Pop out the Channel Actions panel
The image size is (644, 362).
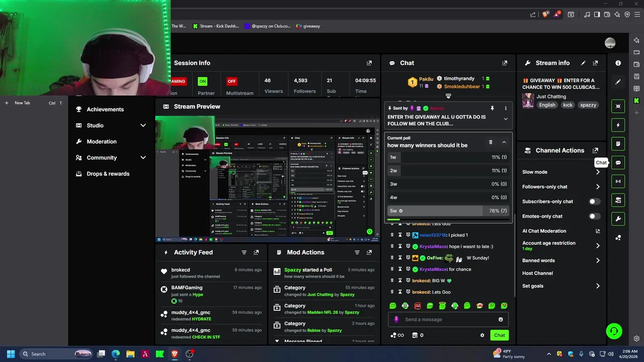(595, 150)
